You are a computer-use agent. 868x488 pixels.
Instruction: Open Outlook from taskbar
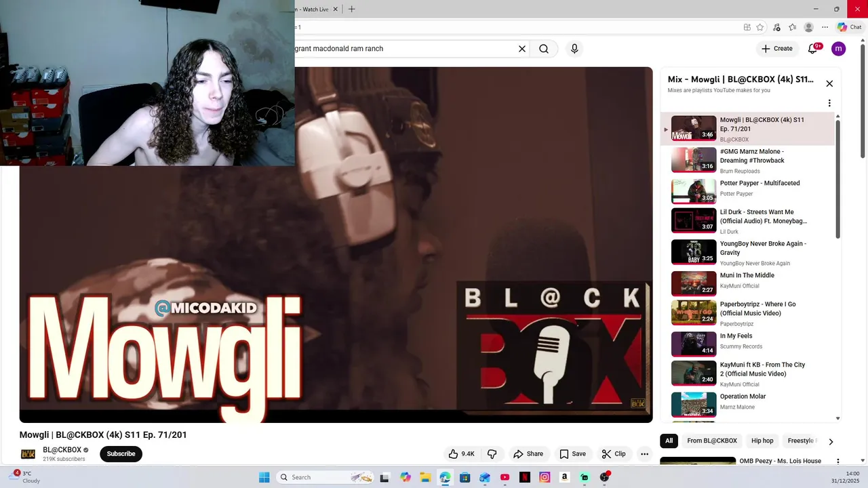484,477
